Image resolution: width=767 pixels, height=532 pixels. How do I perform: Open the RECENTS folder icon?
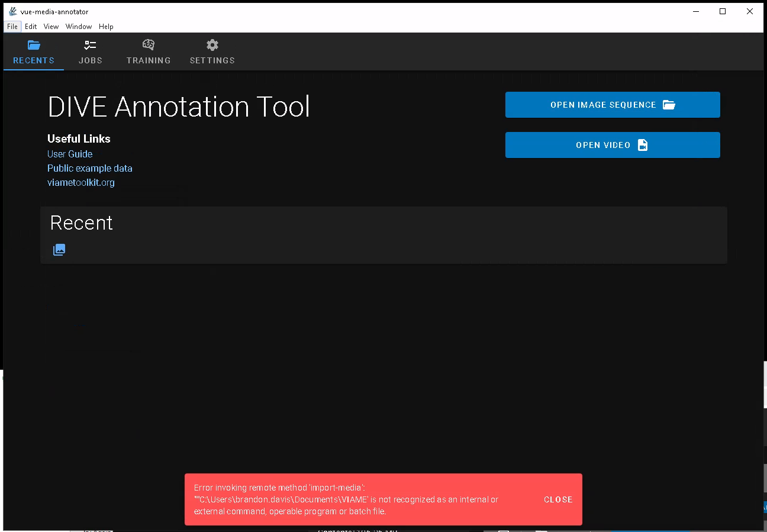tap(33, 44)
